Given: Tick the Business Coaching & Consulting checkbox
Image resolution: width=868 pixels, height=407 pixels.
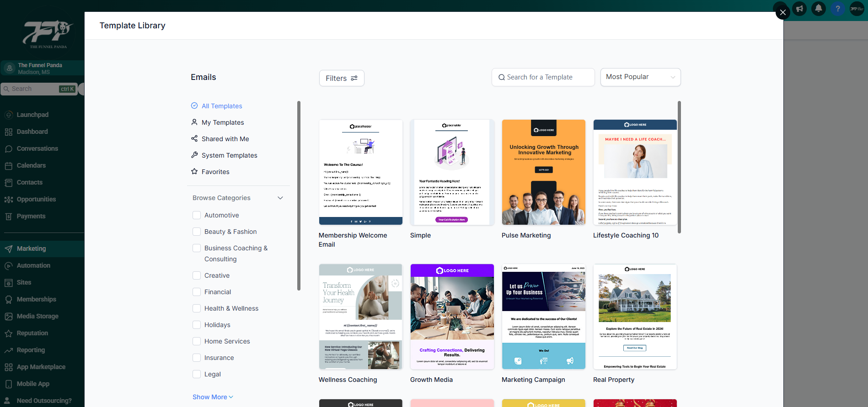Looking at the screenshot, I should tap(197, 248).
